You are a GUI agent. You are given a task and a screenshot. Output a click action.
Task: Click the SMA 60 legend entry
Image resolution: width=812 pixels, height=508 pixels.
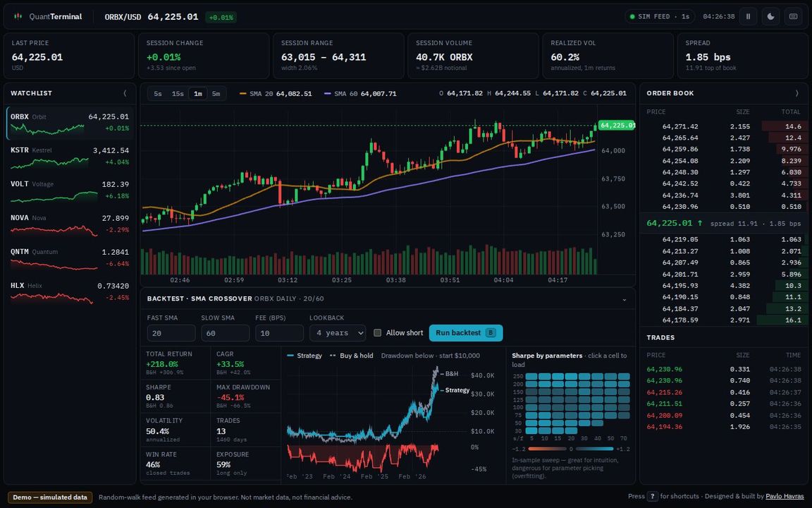tap(360, 94)
